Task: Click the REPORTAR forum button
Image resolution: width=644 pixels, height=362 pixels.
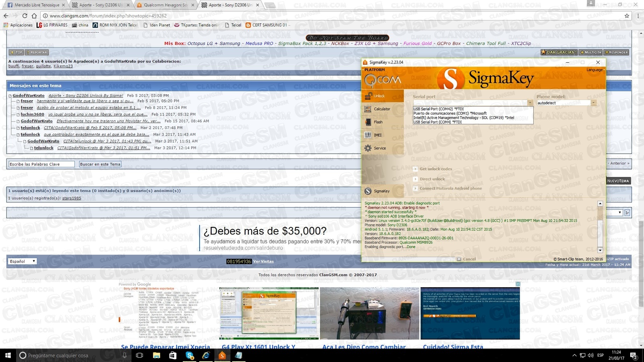Action: click(x=37, y=52)
